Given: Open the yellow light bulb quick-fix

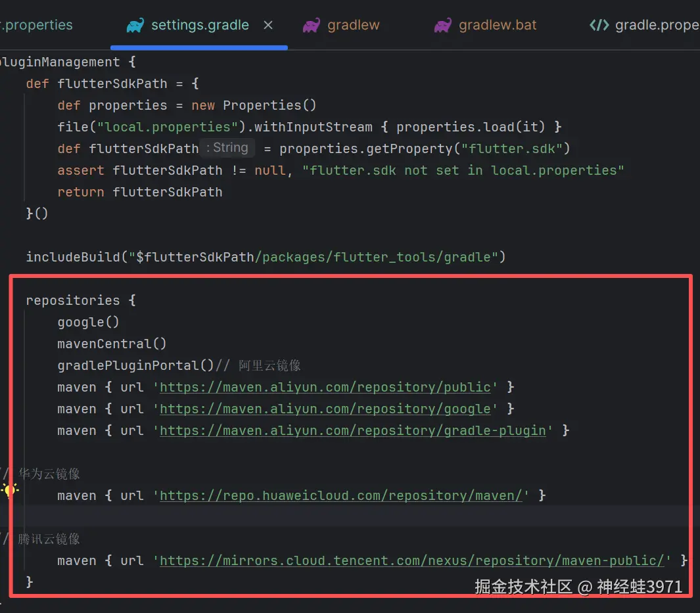Looking at the screenshot, I should pyautogui.click(x=9, y=490).
